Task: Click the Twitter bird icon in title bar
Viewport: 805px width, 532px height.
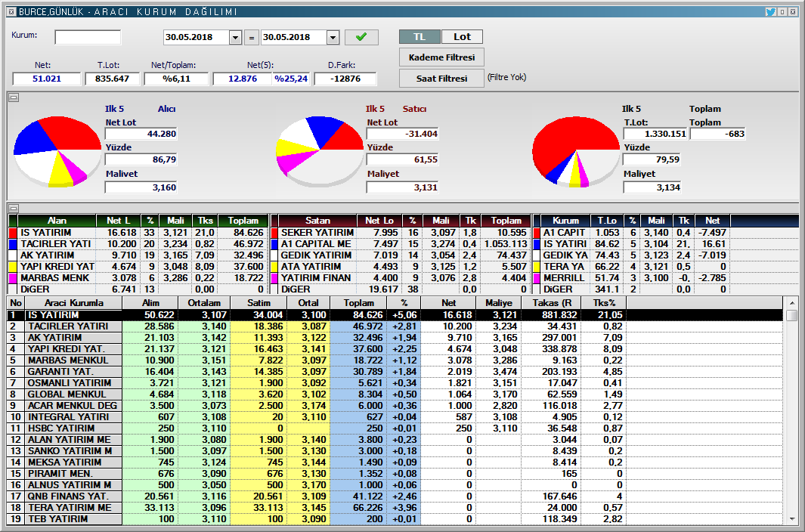Action: point(770,11)
